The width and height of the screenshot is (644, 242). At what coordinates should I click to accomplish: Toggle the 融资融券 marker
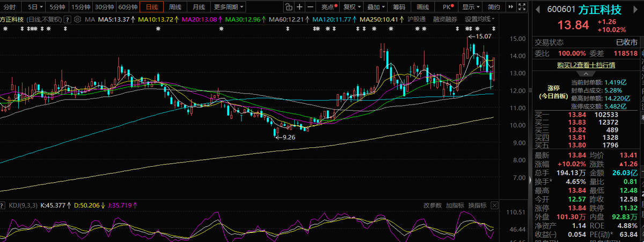[x=445, y=19]
